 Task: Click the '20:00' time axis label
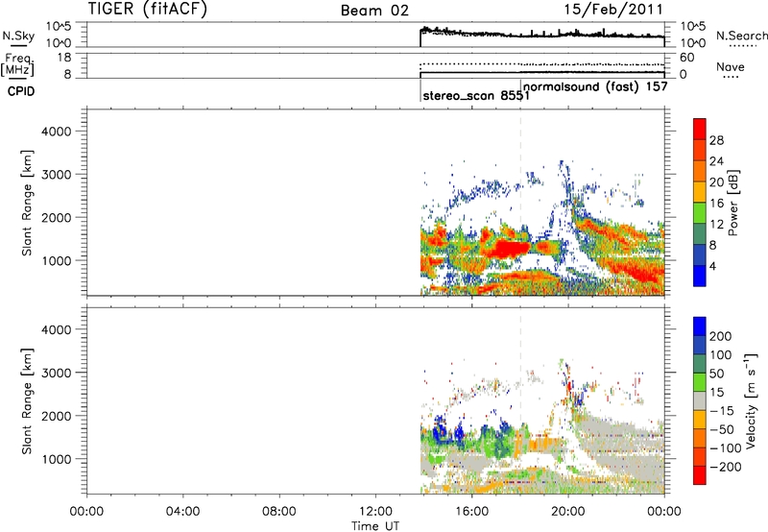click(x=568, y=512)
